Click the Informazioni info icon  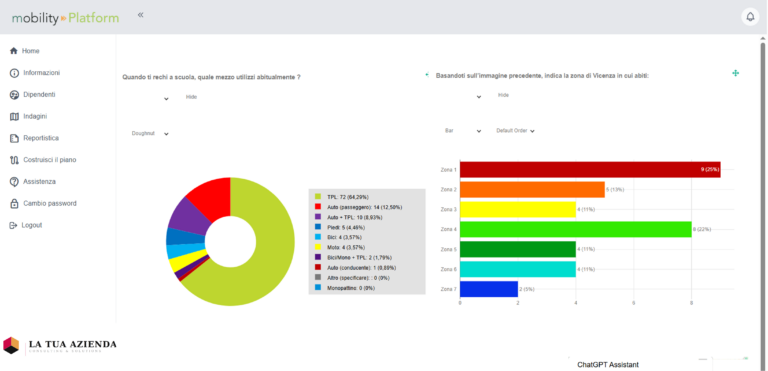14,73
